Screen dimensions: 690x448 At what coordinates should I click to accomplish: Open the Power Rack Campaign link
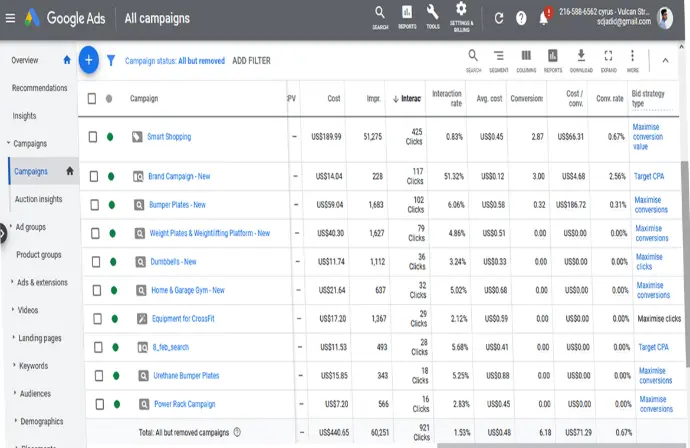pos(185,404)
